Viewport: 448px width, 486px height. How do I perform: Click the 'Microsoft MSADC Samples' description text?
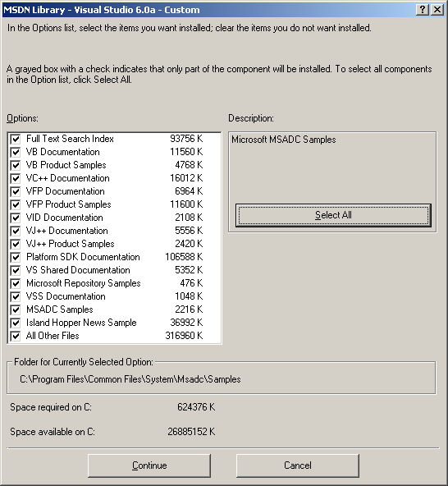283,140
